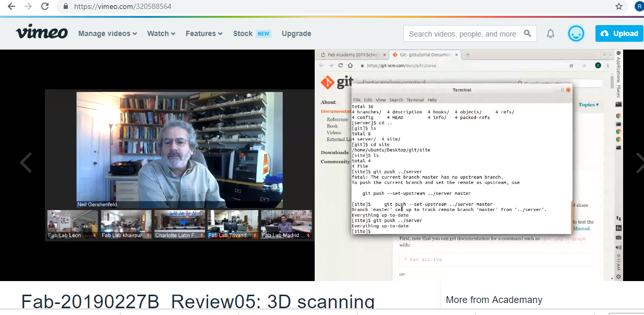Close the Terminal window with orange button

(x=568, y=90)
